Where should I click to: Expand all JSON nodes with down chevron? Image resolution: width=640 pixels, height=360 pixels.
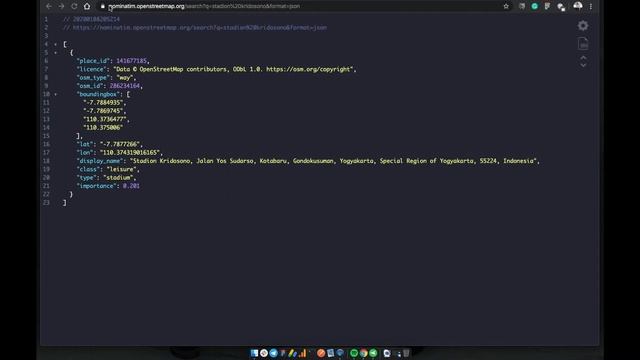[x=583, y=65]
